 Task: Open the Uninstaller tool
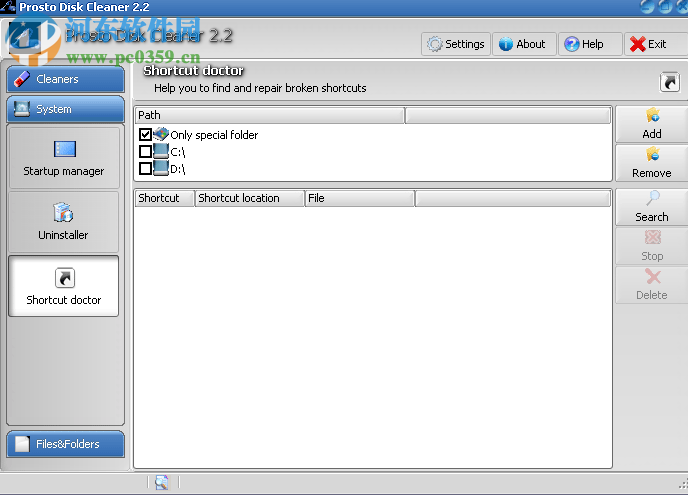(64, 222)
